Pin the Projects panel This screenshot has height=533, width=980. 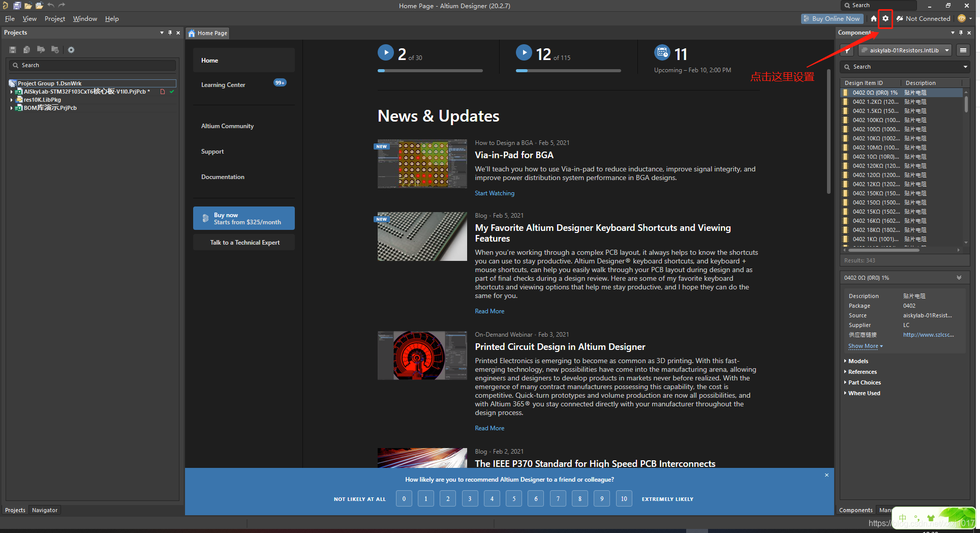point(170,33)
